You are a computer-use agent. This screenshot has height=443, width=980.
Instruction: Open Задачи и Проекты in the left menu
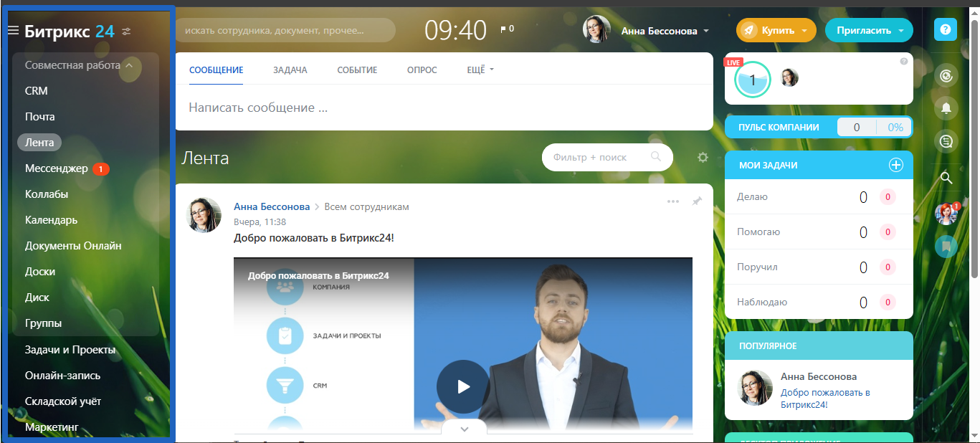pyautogui.click(x=70, y=350)
